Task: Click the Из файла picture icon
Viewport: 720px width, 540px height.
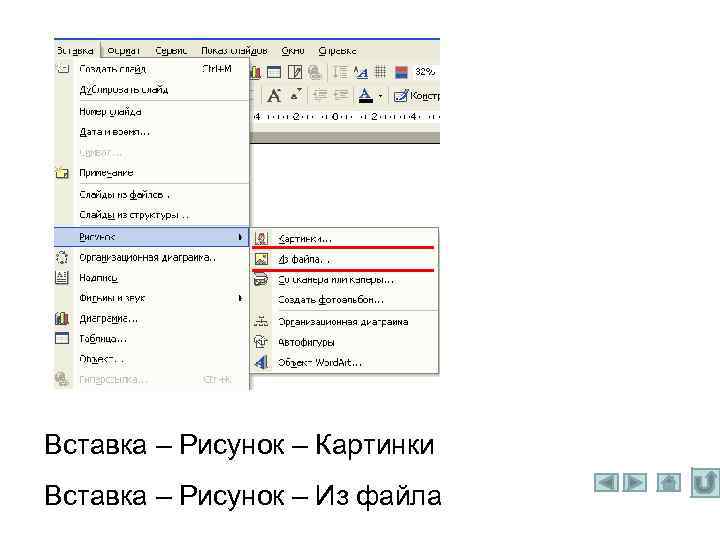Action: 261,259
